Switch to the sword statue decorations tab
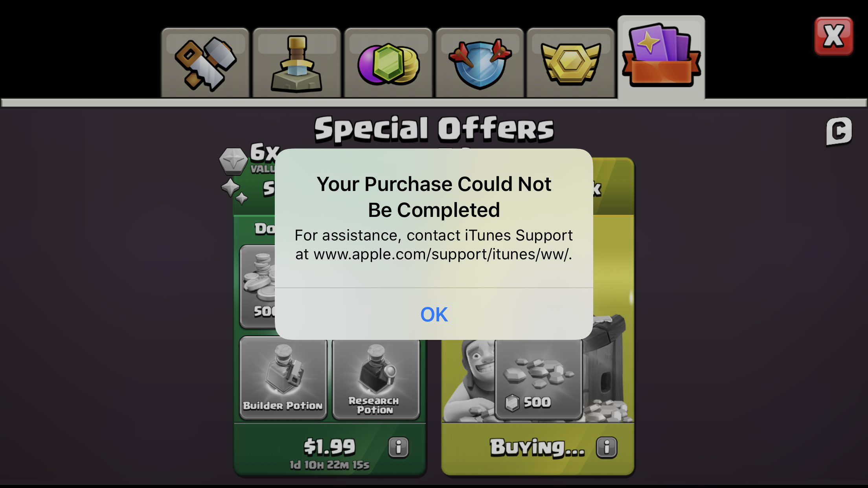The image size is (868, 488). pyautogui.click(x=296, y=63)
